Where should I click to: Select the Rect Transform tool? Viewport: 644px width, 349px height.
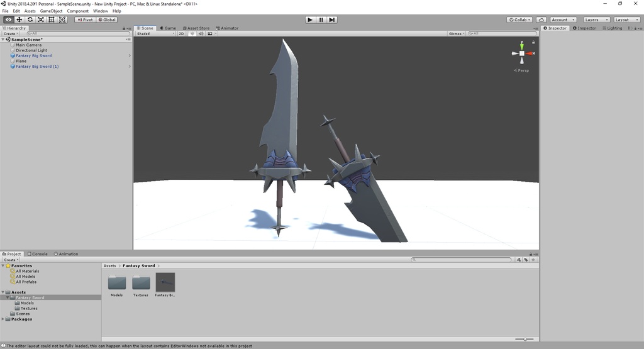pos(52,19)
